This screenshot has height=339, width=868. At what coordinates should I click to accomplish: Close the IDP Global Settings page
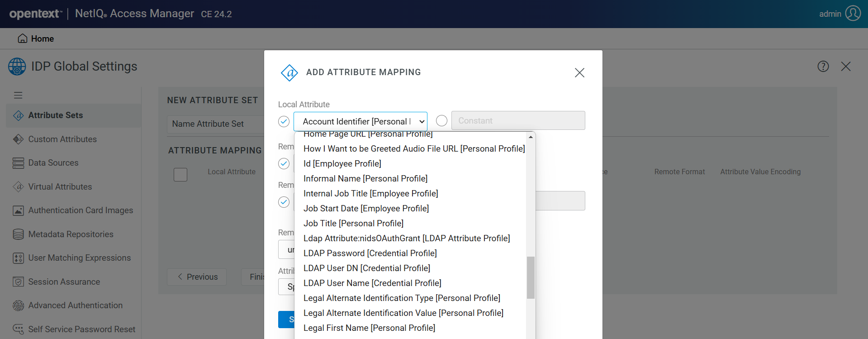(846, 67)
